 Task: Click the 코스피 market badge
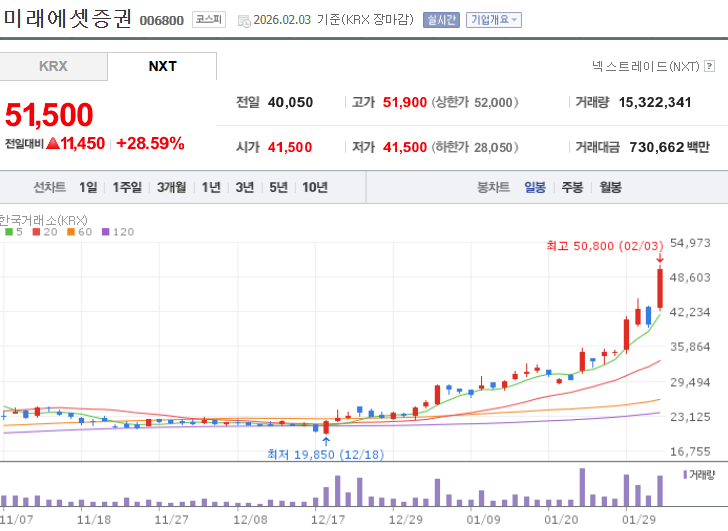click(x=209, y=19)
